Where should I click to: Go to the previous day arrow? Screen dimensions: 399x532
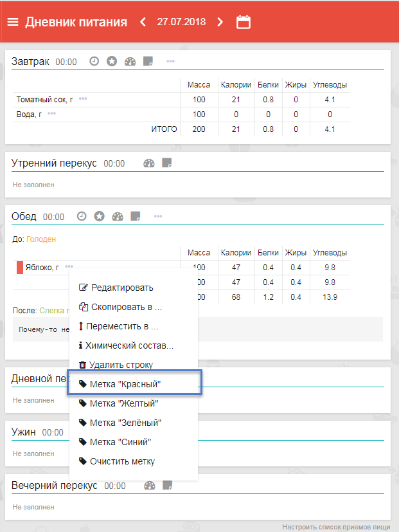coord(144,22)
